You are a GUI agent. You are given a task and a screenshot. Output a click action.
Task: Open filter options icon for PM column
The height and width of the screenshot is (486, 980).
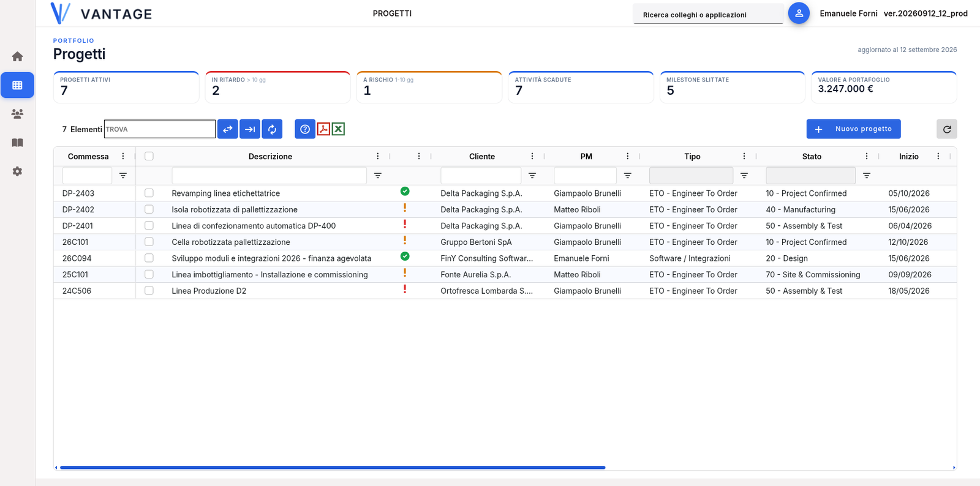coord(628,176)
